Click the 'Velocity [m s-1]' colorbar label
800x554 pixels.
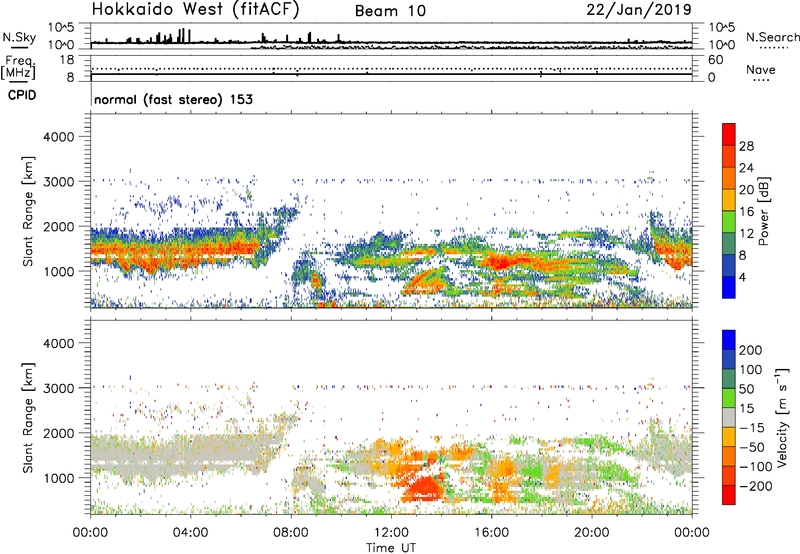pyautogui.click(x=782, y=417)
